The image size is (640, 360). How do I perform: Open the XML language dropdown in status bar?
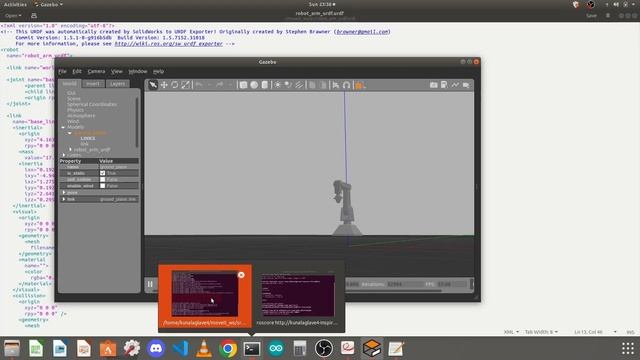[511, 332]
